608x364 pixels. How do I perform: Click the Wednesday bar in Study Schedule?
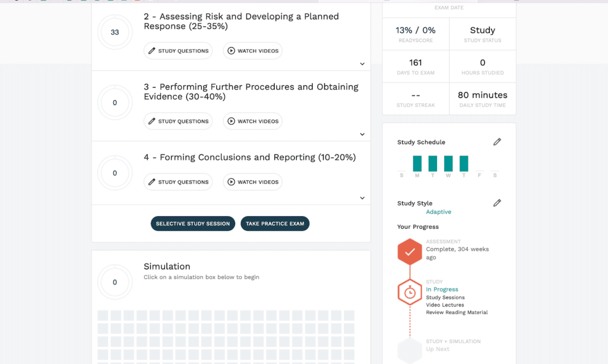click(x=448, y=163)
